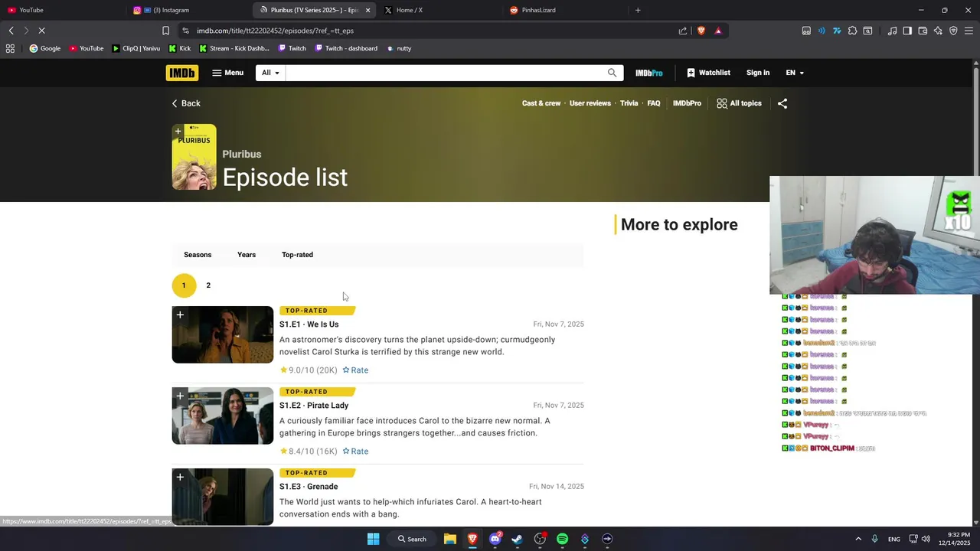The height and width of the screenshot is (551, 980).
Task: Open the Trivia link
Action: pyautogui.click(x=629, y=103)
